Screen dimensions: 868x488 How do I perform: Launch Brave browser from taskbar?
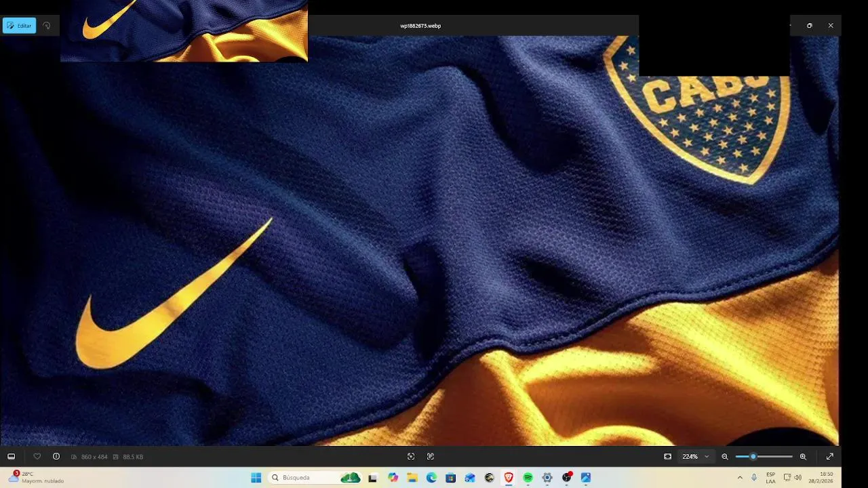pyautogui.click(x=509, y=478)
